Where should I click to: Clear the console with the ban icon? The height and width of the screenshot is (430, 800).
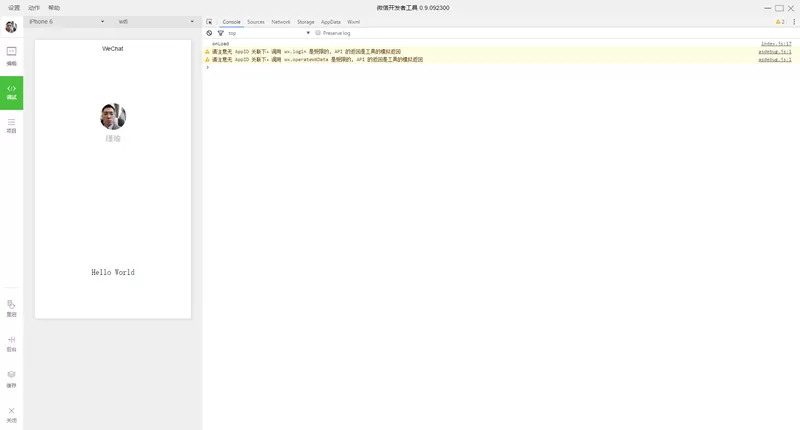209,33
